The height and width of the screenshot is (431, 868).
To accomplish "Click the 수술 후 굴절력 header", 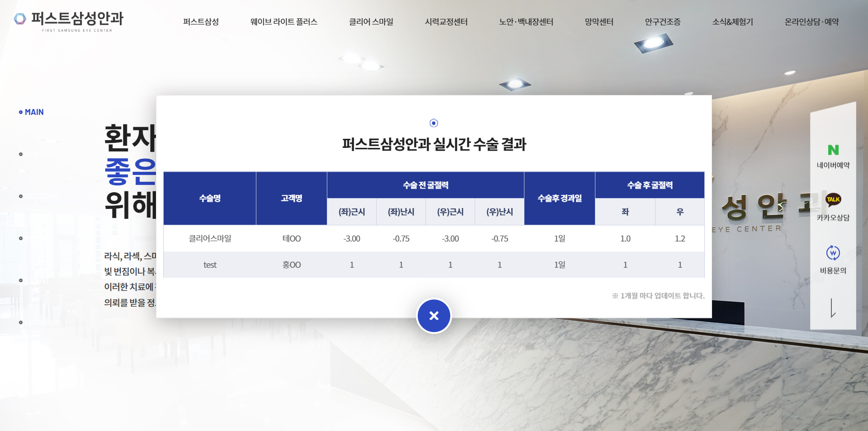I will 650,185.
